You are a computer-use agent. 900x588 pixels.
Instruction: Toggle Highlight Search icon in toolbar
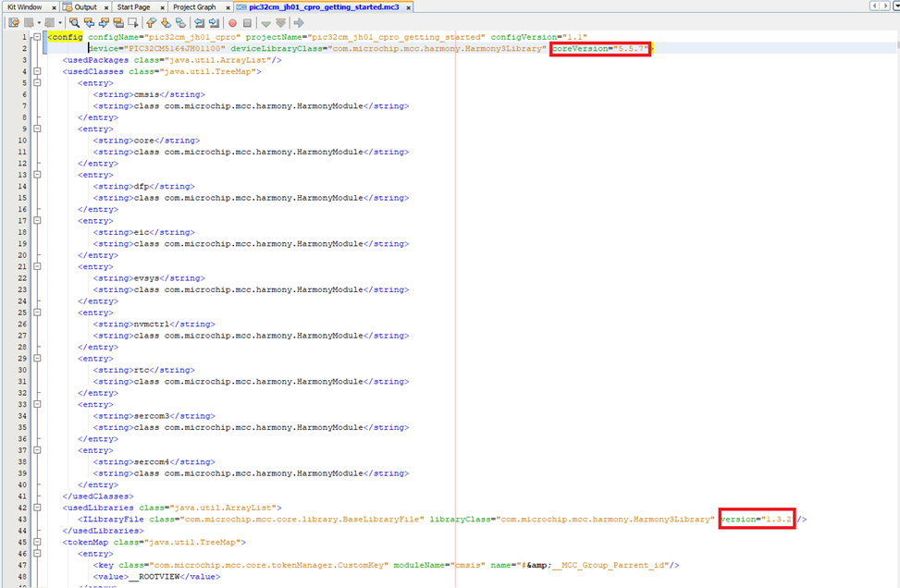[118, 23]
